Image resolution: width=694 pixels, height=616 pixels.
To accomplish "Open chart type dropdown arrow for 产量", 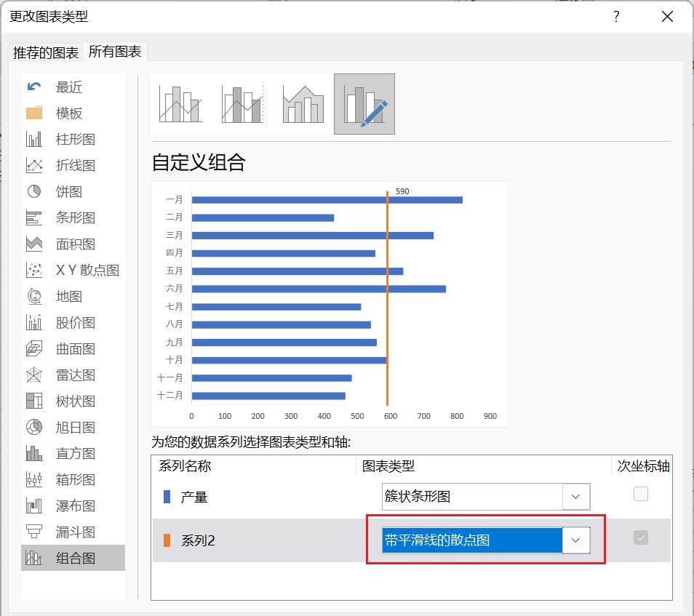I will click(576, 497).
